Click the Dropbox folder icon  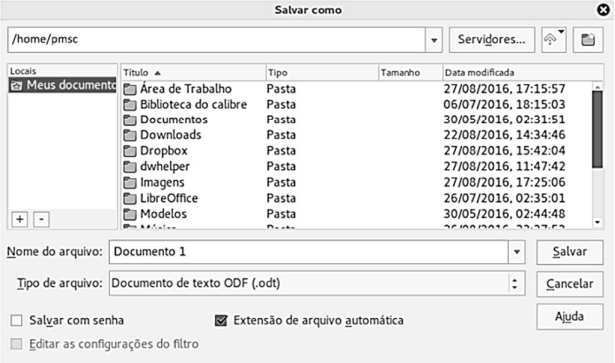coord(130,151)
